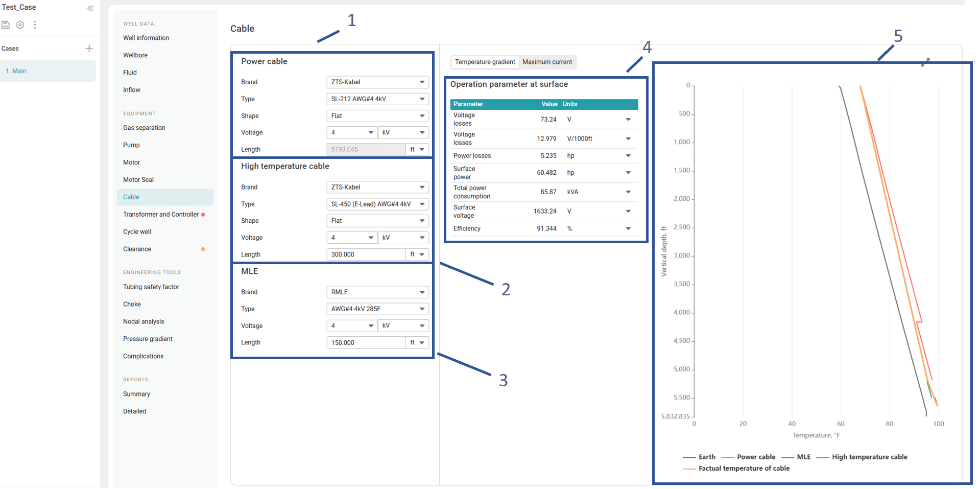Select the Temperature gradient tab
Image resolution: width=980 pixels, height=489 pixels.
pos(485,62)
